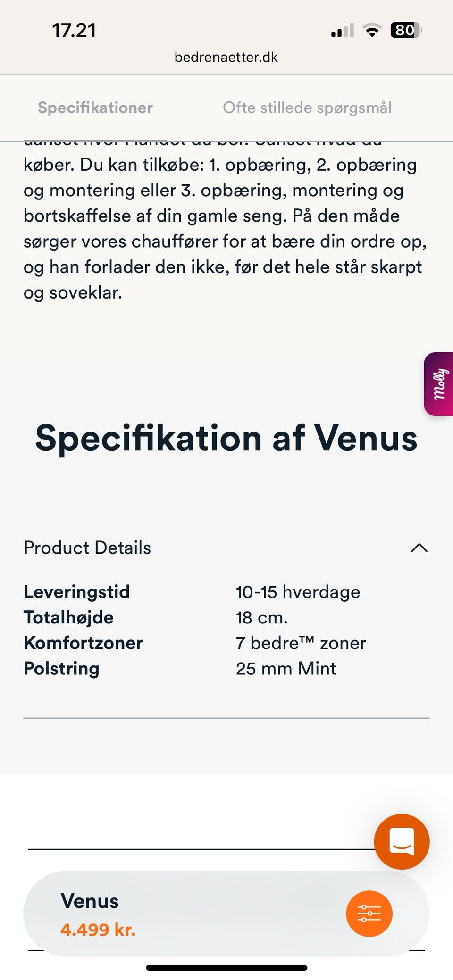453x980 pixels.
Task: Tap the Venus product name in bottom bar
Action: coord(90,901)
